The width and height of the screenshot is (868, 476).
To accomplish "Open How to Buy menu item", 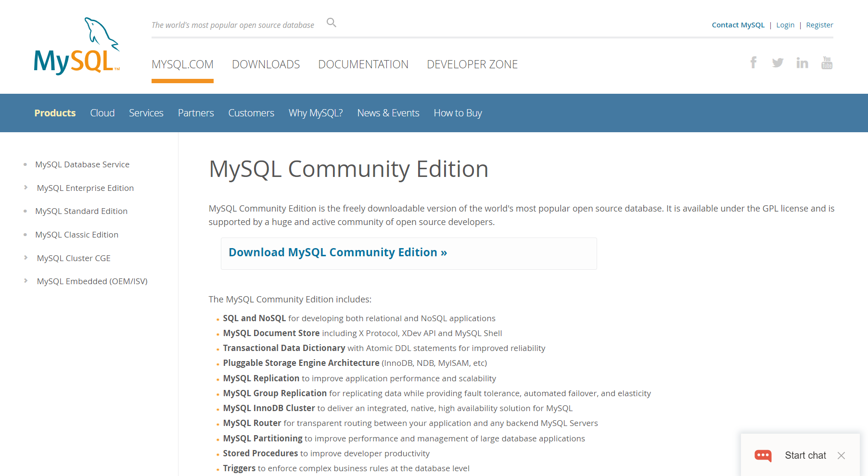I will pyautogui.click(x=458, y=113).
